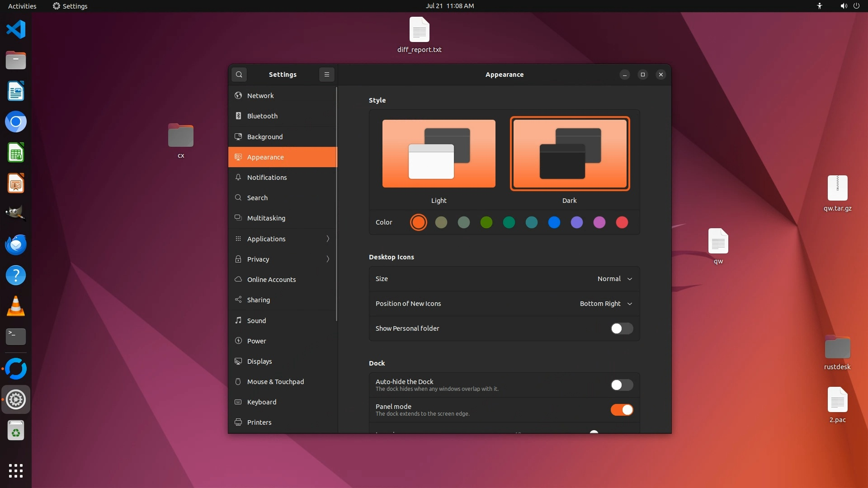868x488 pixels.
Task: Select the Light style thumbnail
Action: [439, 154]
